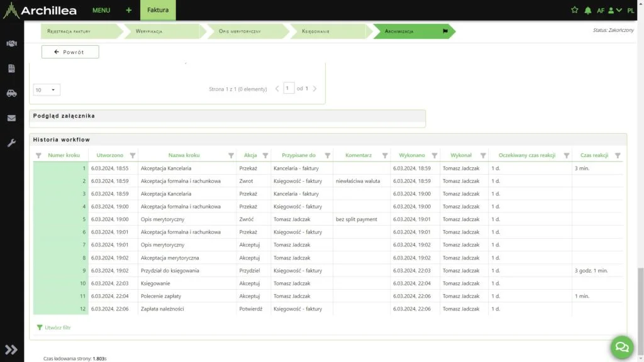Screen dimensions: 644x362
Task: Toggle filter on the Czas reakcji column
Action: 617,155
